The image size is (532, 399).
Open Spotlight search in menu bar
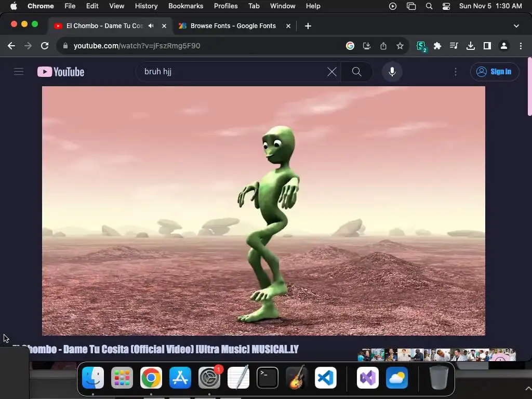(429, 6)
